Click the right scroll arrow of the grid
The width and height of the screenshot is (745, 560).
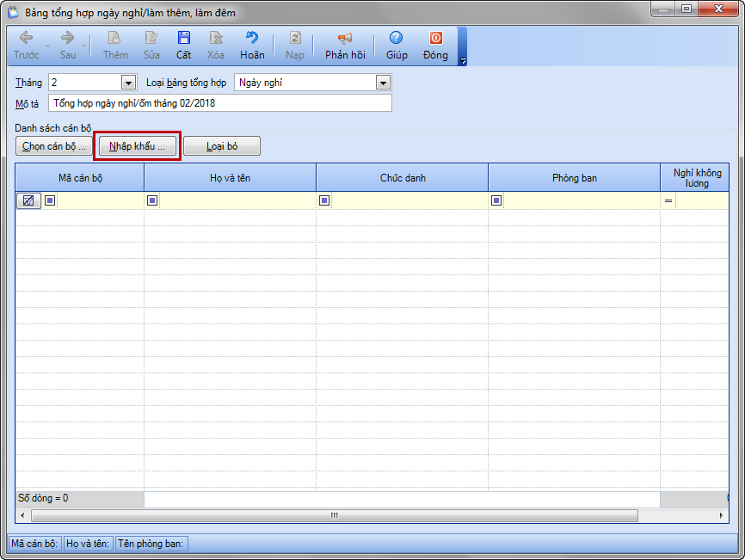(x=721, y=515)
